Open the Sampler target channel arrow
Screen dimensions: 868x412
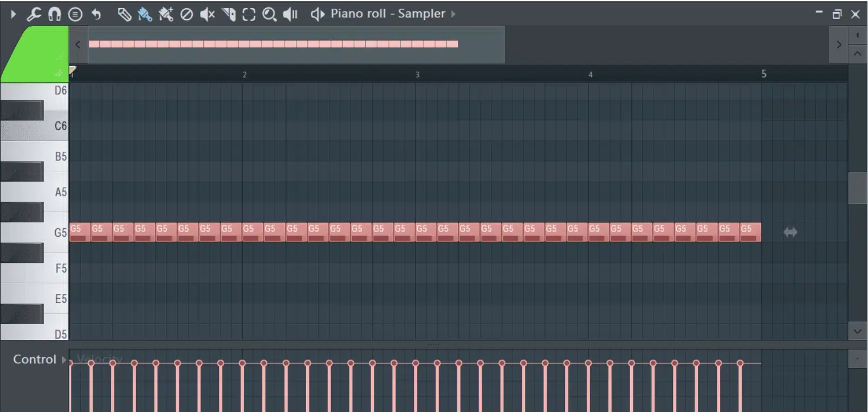pos(454,14)
